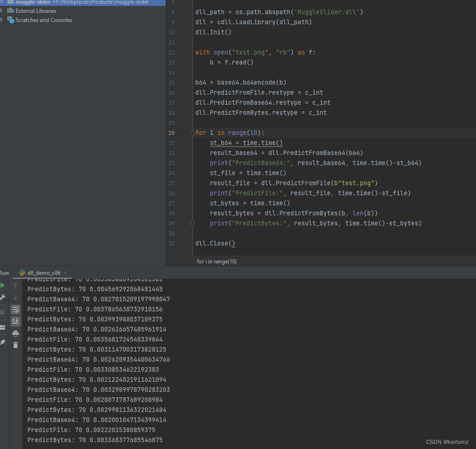Viewport: 476px width, 449px height.
Task: Click the up arrow in the console toolbar
Action: pyautogui.click(x=16, y=286)
